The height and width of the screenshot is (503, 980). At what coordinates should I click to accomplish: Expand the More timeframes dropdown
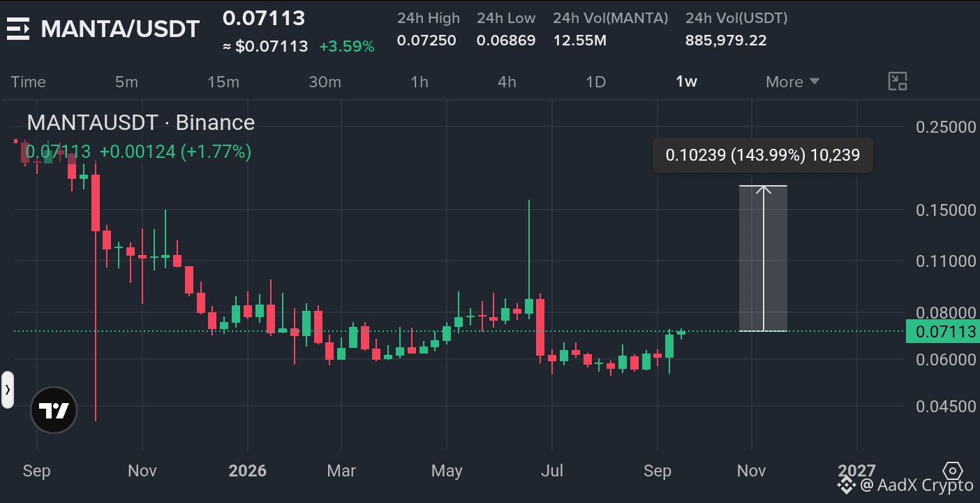pos(792,82)
